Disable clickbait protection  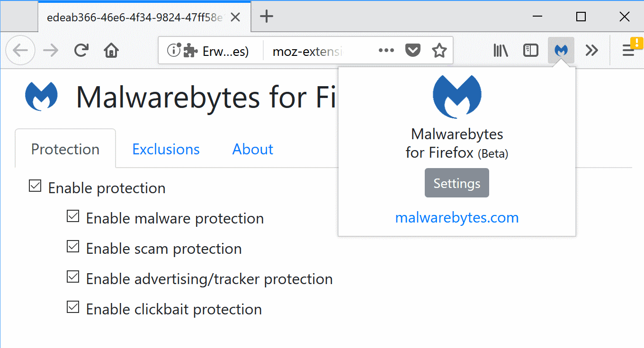click(72, 307)
